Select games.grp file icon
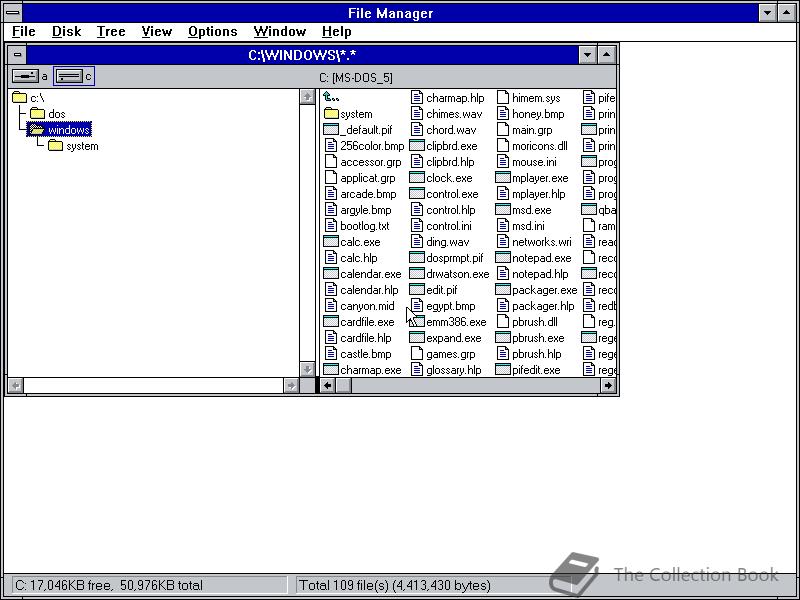Viewport: 800px width, 600px height. (417, 354)
